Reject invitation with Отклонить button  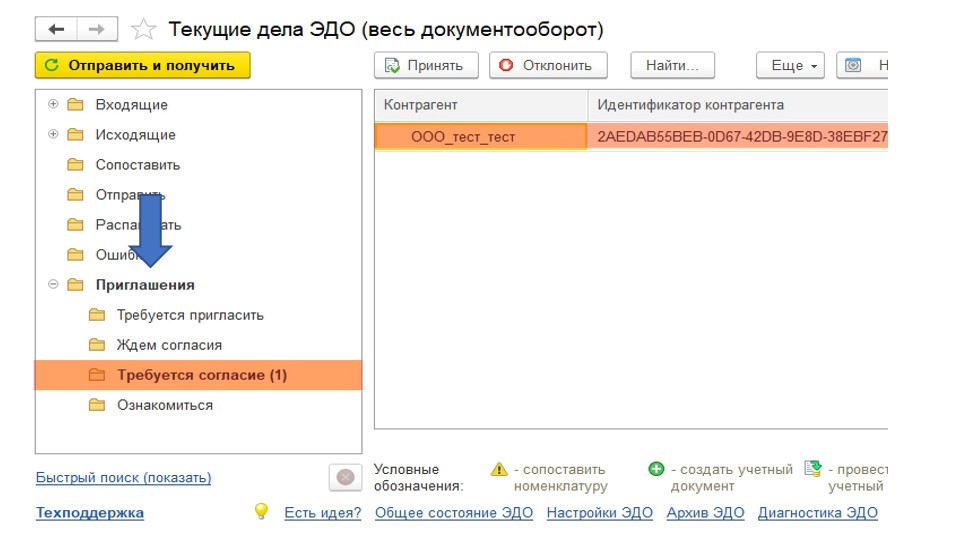coord(550,65)
